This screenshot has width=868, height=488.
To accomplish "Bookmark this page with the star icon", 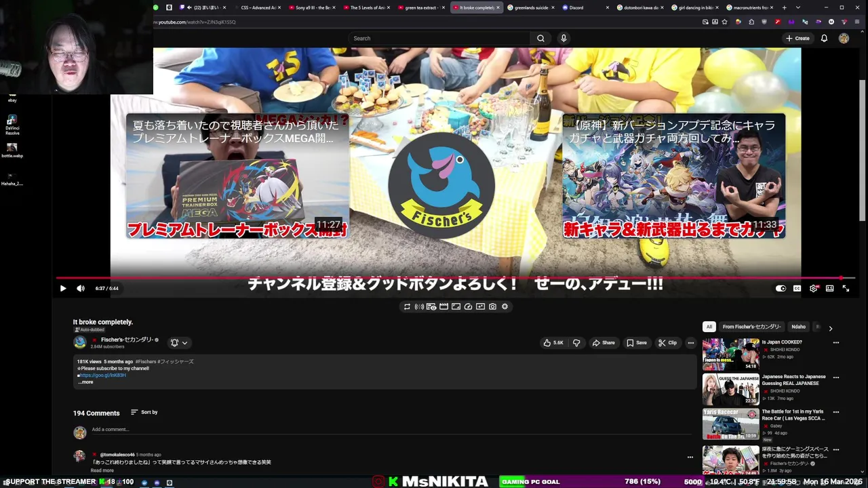I will tap(725, 22).
